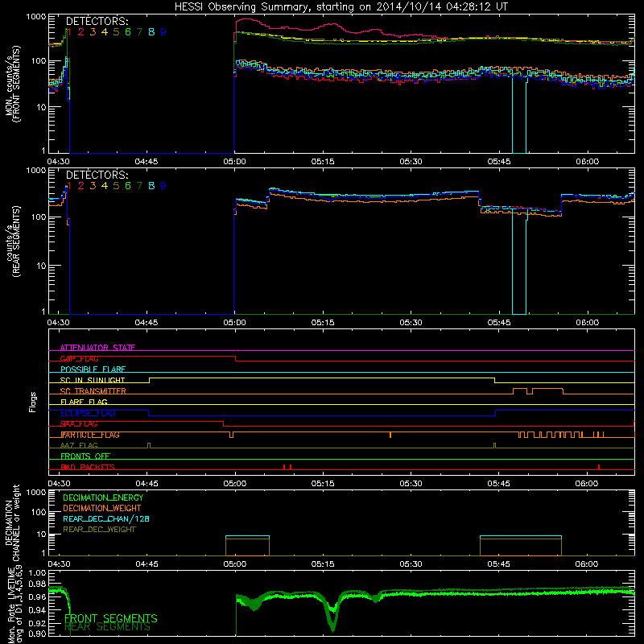644x644 pixels.
Task: Click the 1000 y-axis tick in front segments plot
Action: 36,17
